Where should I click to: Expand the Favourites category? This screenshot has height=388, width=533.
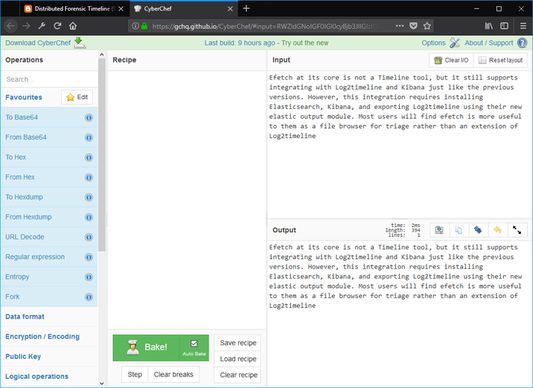click(x=24, y=97)
